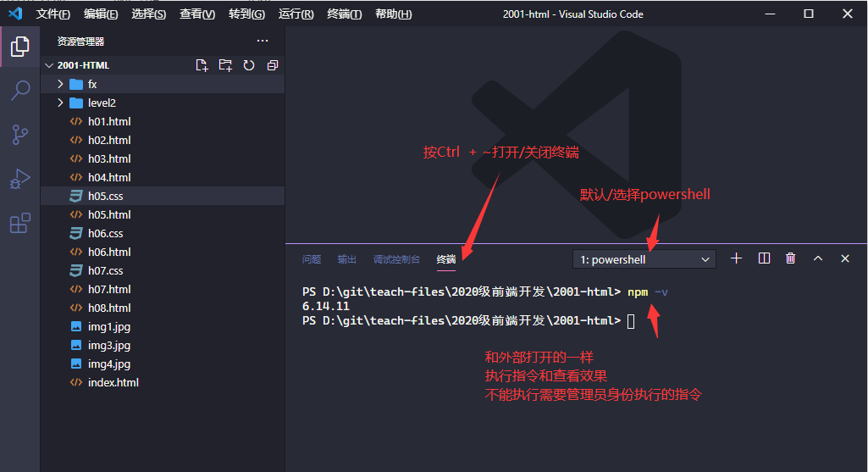Open the Source Control view
This screenshot has height=472, width=868.
pyautogui.click(x=19, y=135)
